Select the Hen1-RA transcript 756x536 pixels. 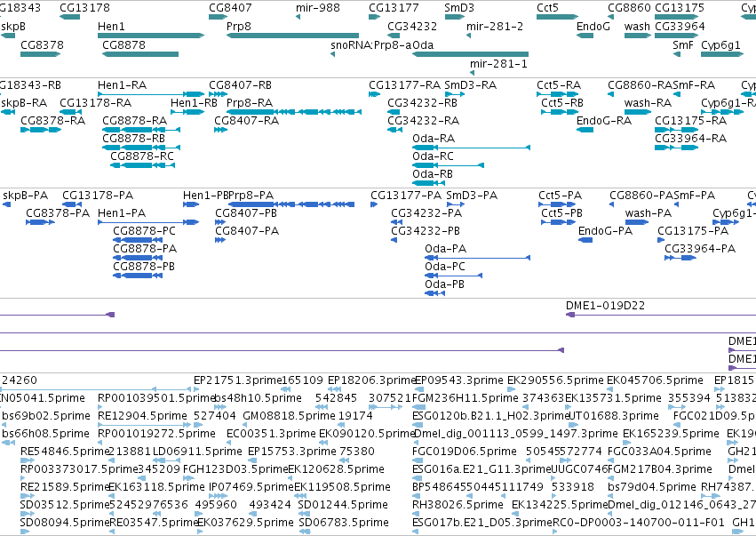point(151,94)
